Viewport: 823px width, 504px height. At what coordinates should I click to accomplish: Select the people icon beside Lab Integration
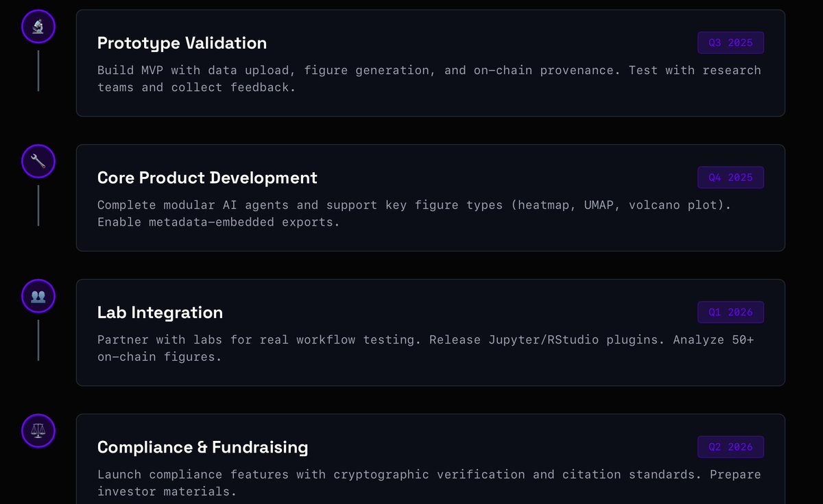pyautogui.click(x=38, y=296)
